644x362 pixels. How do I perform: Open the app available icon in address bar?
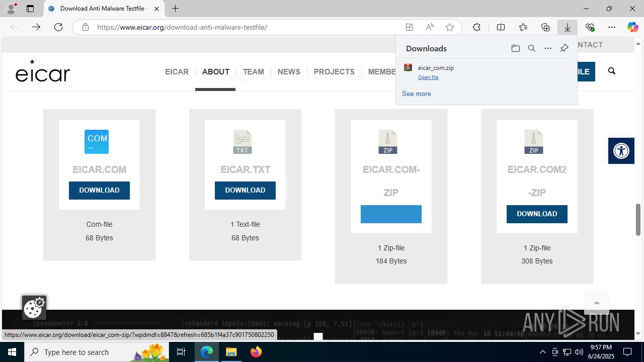coord(410,27)
